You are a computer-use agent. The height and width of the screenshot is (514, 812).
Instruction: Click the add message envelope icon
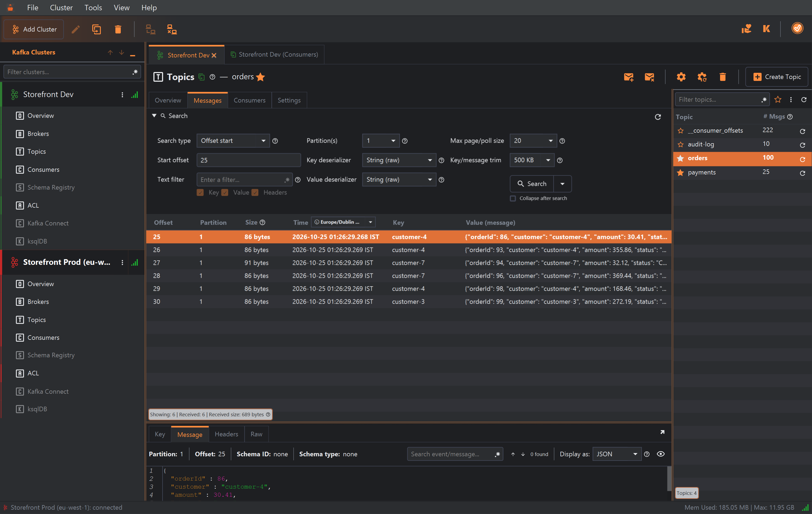629,77
